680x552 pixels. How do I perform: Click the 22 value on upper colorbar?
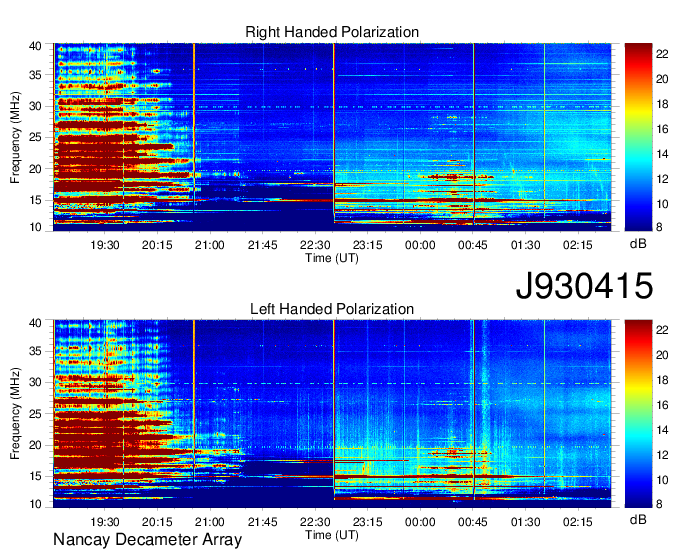(662, 53)
